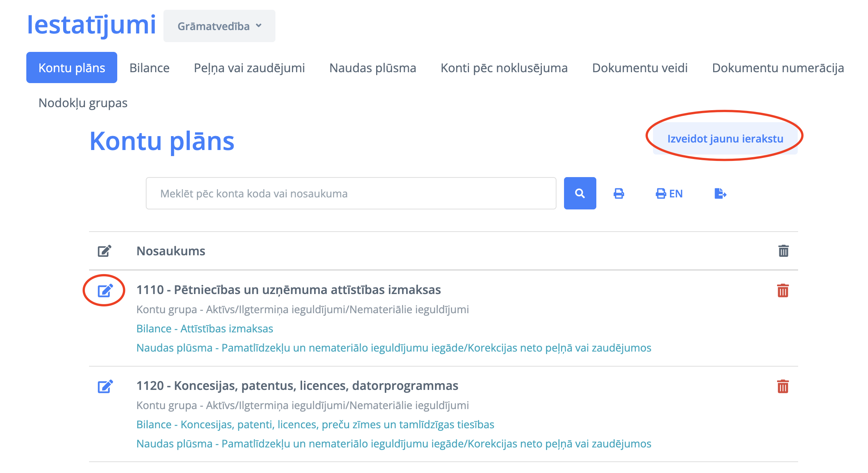Image resolution: width=868 pixels, height=473 pixels.
Task: Print the chart in English (EN)
Action: [669, 194]
